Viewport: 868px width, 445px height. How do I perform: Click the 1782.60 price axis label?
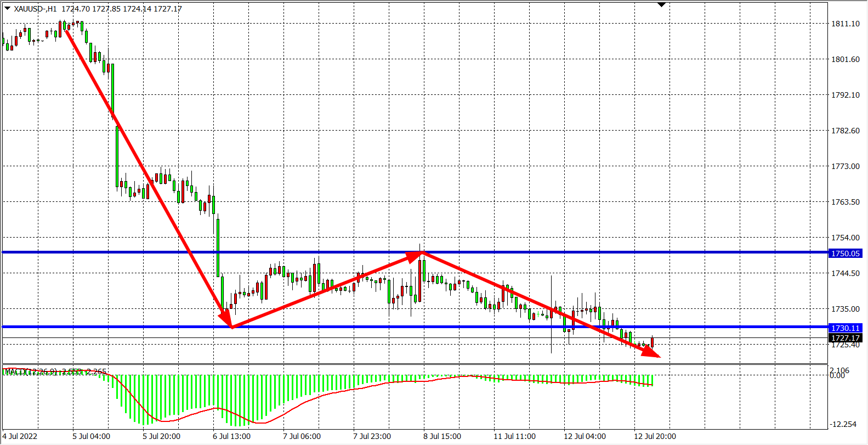[x=845, y=131]
